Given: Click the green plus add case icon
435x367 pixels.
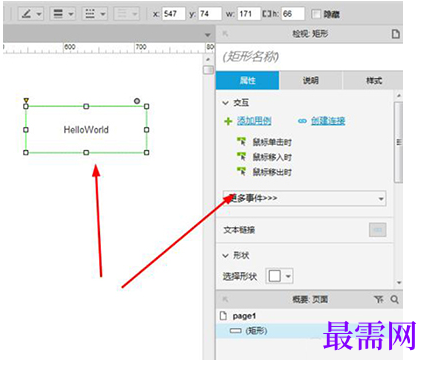Looking at the screenshot, I should 228,121.
